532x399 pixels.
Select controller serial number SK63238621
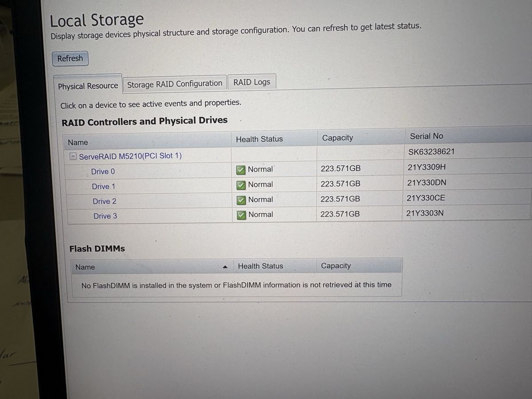tap(431, 152)
